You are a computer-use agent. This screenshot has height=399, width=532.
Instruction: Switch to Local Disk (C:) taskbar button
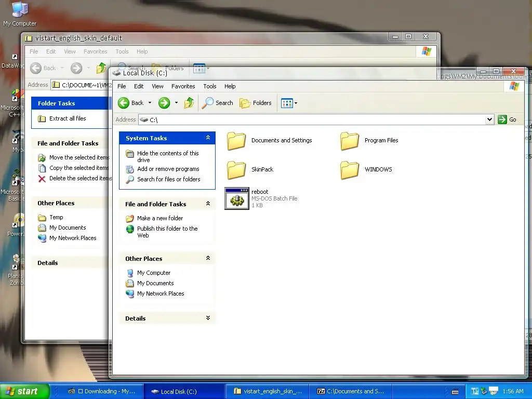(x=183, y=391)
